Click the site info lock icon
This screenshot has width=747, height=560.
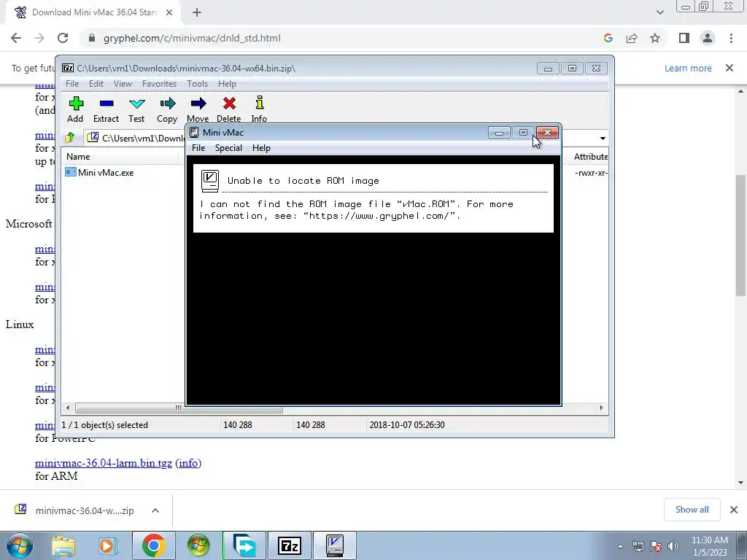coord(92,38)
